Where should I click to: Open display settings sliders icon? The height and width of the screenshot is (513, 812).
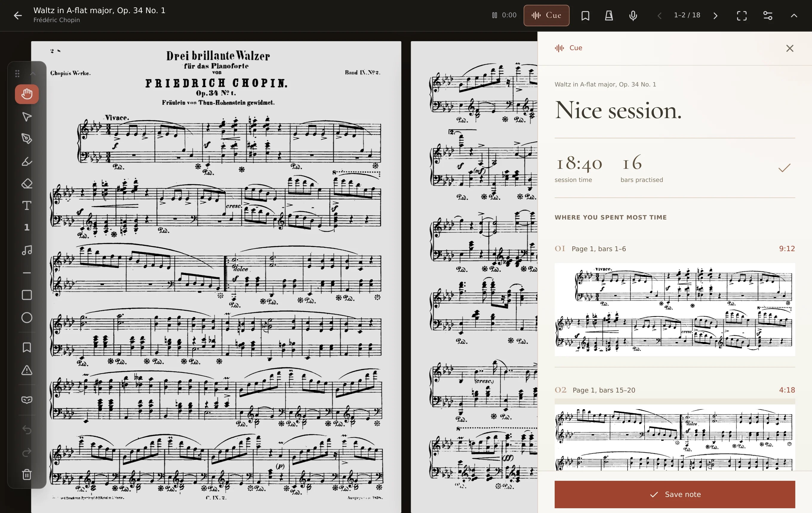click(x=768, y=16)
